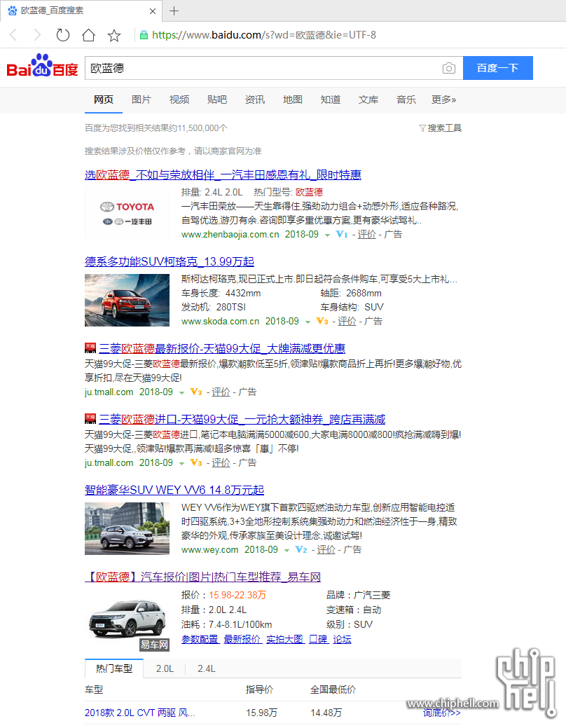The image size is (566, 728).
Task: Click the V1 credit badge of zhenbaojia result
Action: coord(342,235)
